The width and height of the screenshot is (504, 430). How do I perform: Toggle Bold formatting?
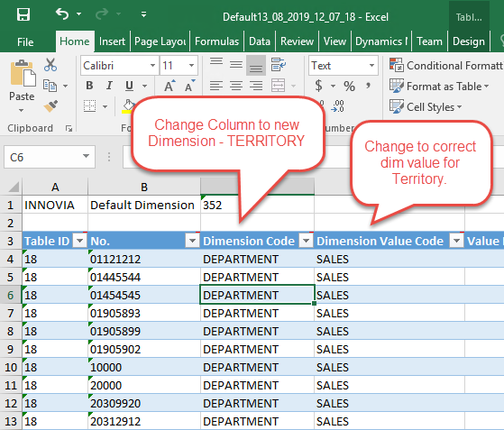89,86
